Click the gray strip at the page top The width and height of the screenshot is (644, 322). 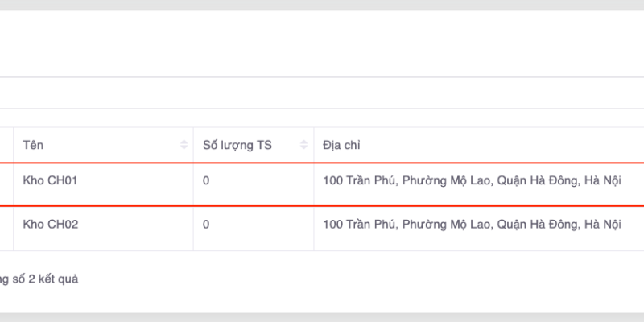click(x=322, y=5)
